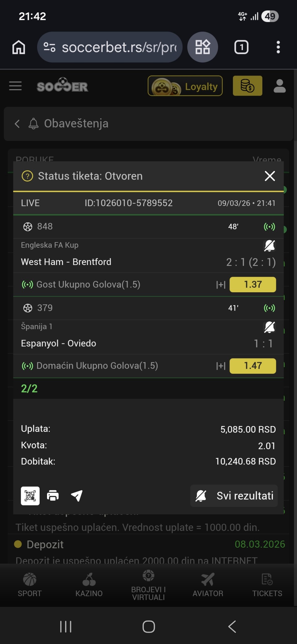Open the user profile icon
This screenshot has height=644, width=297.
[x=279, y=86]
